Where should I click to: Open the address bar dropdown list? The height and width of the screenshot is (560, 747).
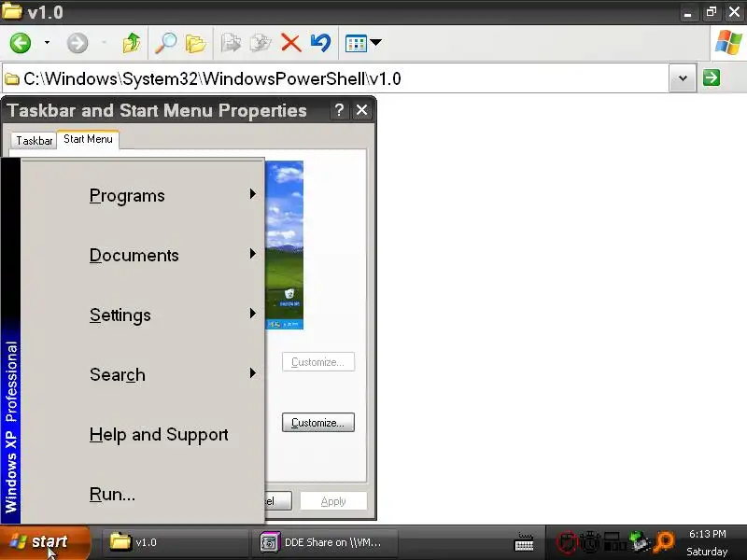click(683, 78)
